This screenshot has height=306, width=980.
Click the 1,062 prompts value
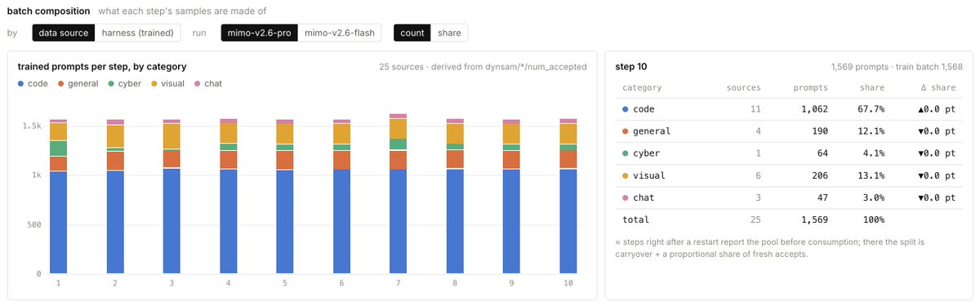[x=814, y=109]
